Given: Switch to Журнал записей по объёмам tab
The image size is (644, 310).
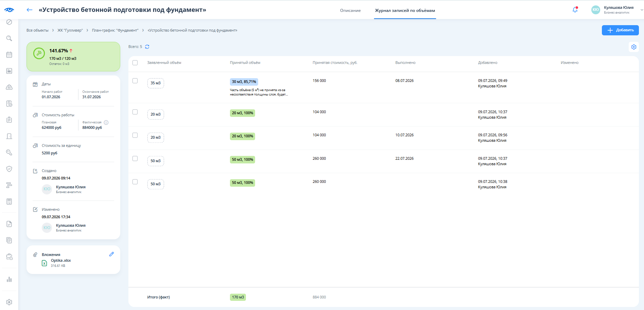Looking at the screenshot, I should 405,11.
